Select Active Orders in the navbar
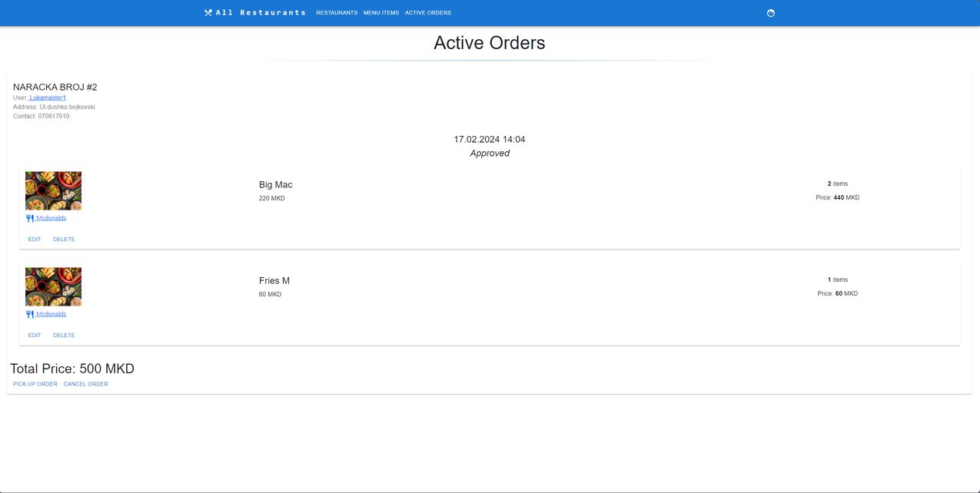Viewport: 980px width, 493px height. pos(428,13)
